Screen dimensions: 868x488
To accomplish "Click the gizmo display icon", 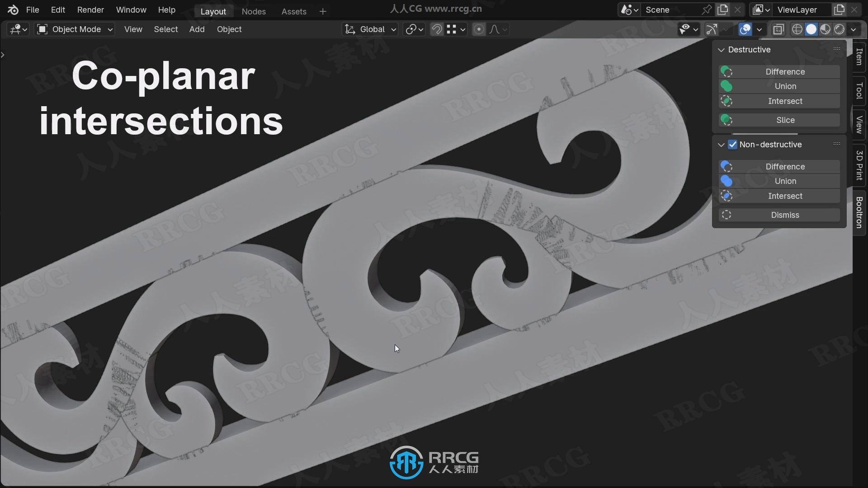I will (x=712, y=29).
